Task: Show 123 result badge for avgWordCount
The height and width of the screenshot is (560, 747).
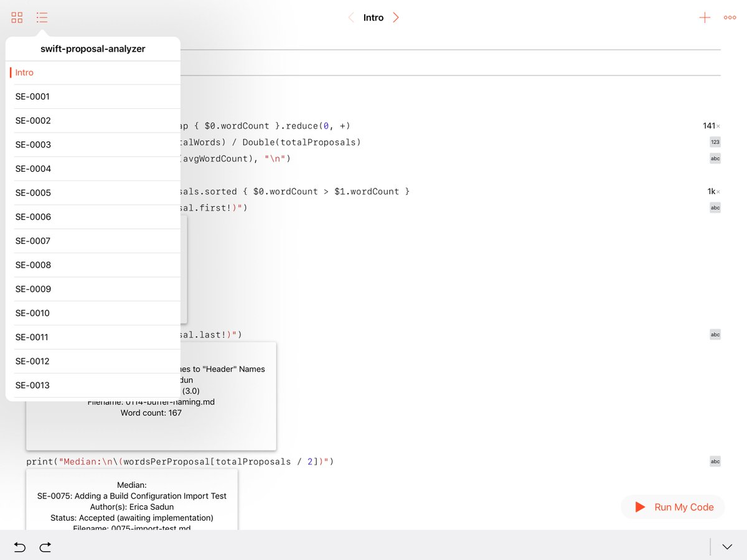Action: (715, 142)
